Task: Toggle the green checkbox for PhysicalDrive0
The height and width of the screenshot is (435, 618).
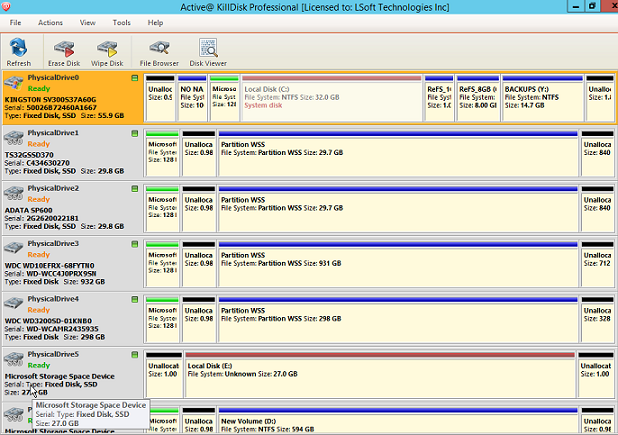Action: point(135,78)
